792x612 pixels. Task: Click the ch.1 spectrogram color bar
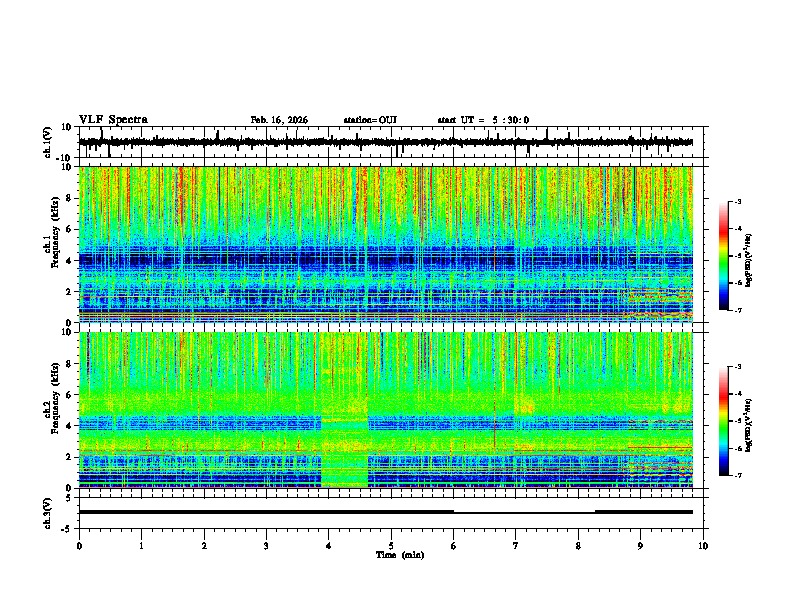[723, 256]
